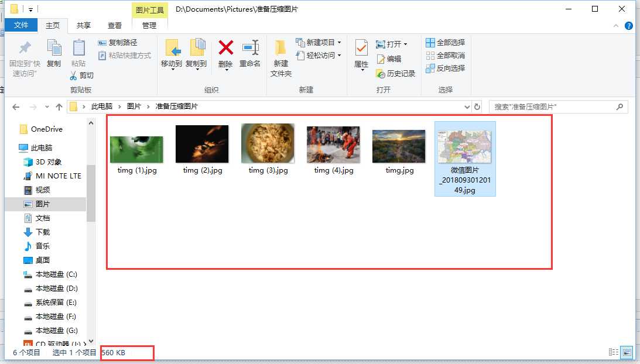Switch to details list view
The height and width of the screenshot is (364, 640).
[x=614, y=352]
